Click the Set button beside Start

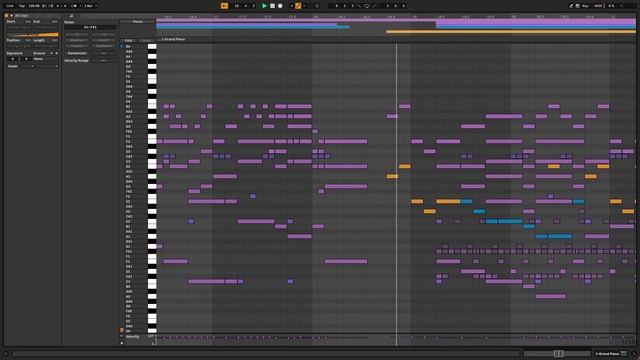point(28,21)
